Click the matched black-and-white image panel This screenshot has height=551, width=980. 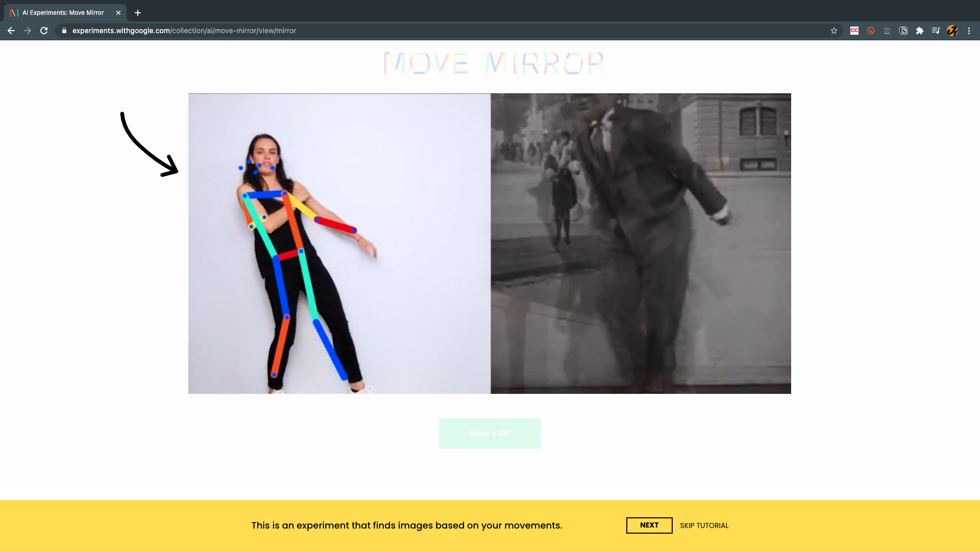click(641, 243)
